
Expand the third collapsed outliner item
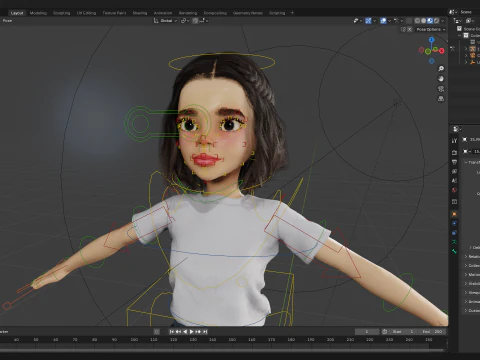pos(466,62)
